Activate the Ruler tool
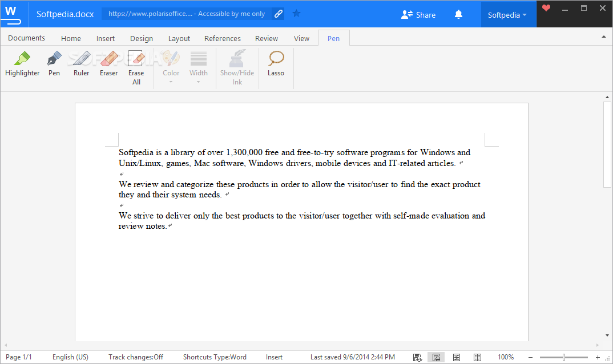 tap(81, 64)
